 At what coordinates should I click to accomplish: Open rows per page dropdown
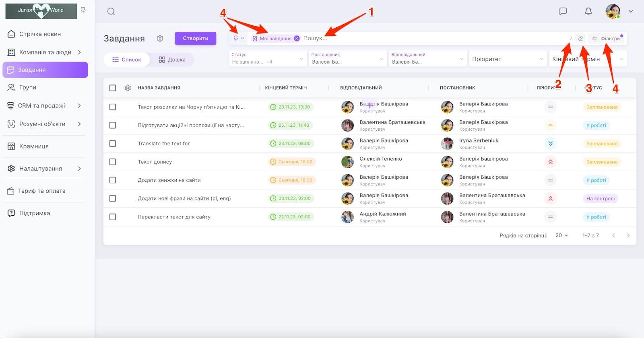(561, 235)
